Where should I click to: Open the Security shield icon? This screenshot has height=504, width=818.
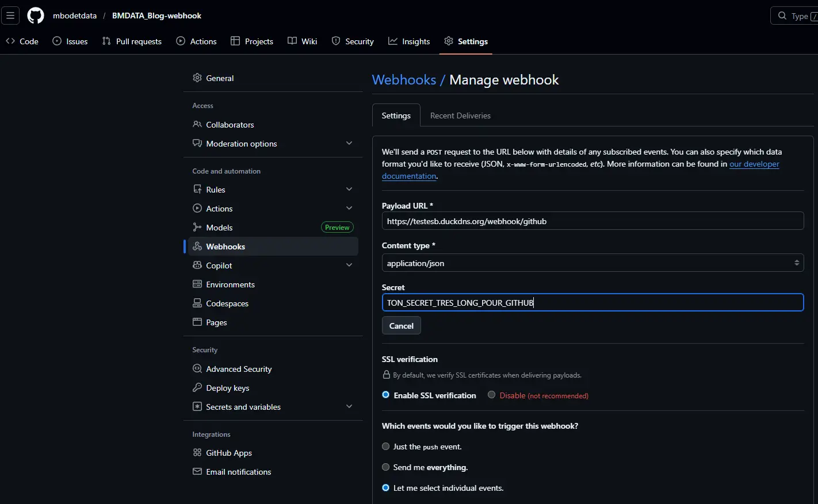point(335,41)
